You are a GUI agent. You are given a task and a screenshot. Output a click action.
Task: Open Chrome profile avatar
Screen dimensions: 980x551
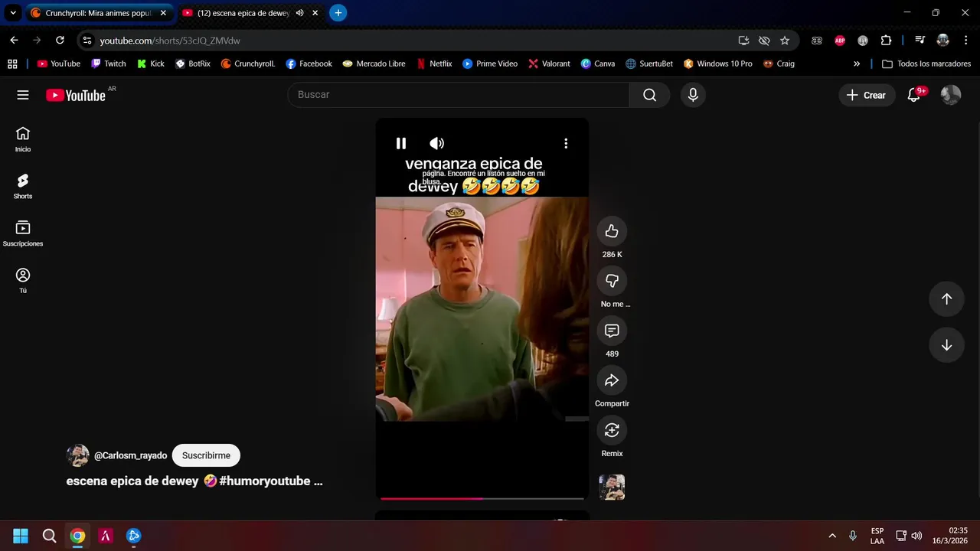(943, 41)
